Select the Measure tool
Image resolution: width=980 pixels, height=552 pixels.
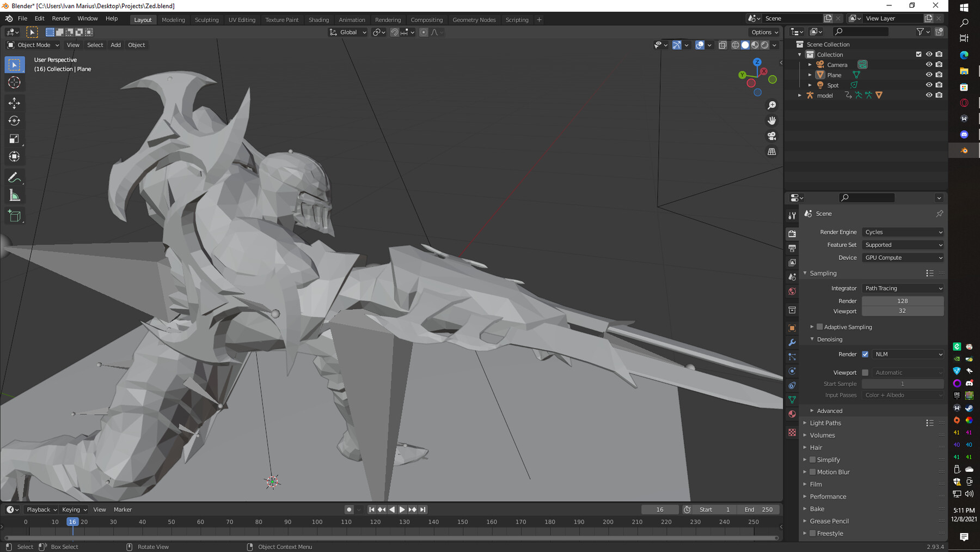click(x=15, y=196)
